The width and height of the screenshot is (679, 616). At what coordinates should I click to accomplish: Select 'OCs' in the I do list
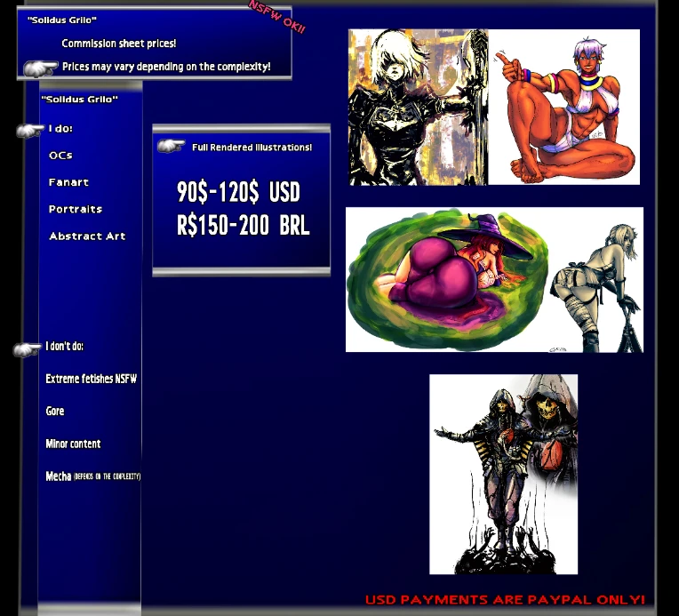[x=60, y=156]
